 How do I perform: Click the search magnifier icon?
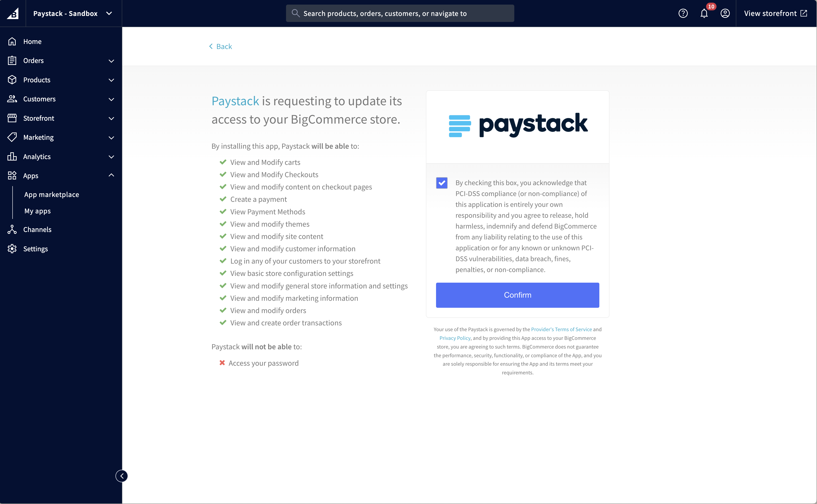click(x=295, y=13)
